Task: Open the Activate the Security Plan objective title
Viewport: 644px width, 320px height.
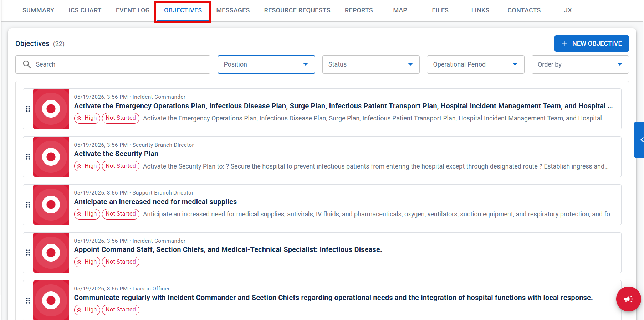Action: click(116, 154)
